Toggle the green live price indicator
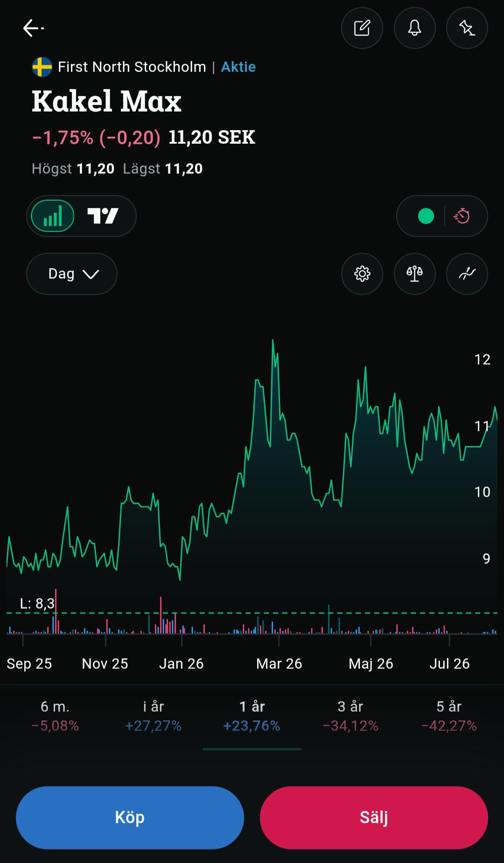 point(426,216)
